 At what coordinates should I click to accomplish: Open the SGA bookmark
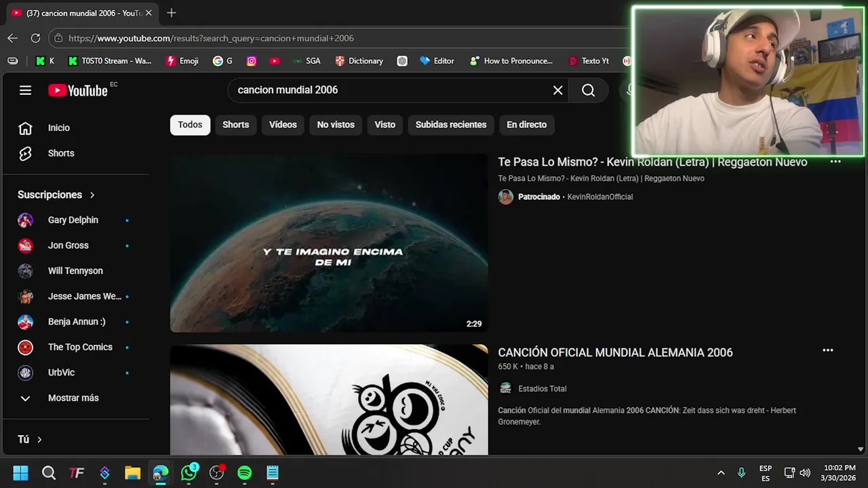tap(306, 61)
